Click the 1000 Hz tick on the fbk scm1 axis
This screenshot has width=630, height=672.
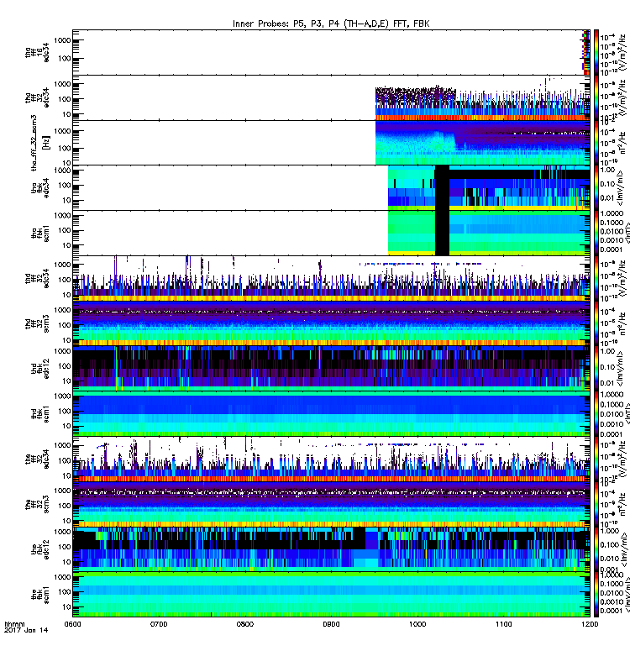pyautogui.click(x=62, y=577)
